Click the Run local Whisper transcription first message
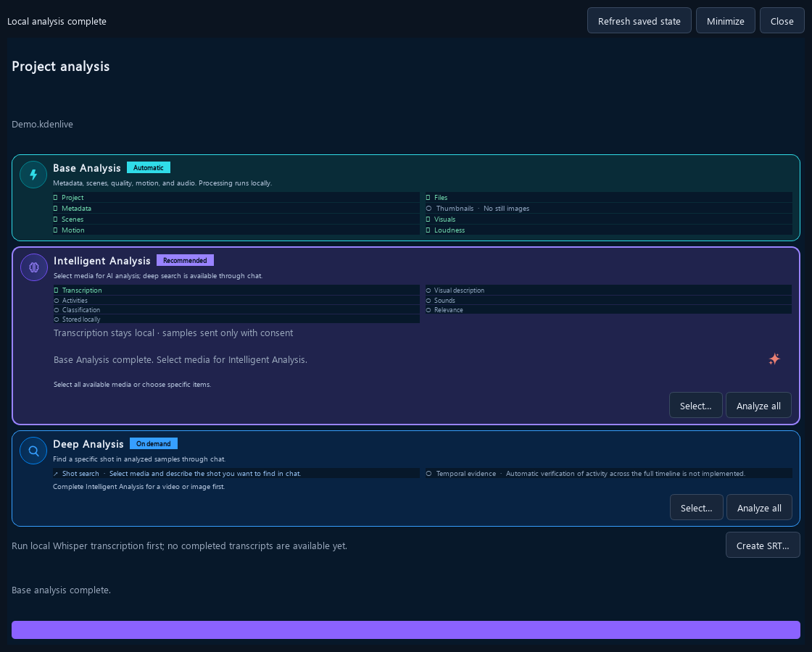This screenshot has width=812, height=652. pyautogui.click(x=179, y=546)
